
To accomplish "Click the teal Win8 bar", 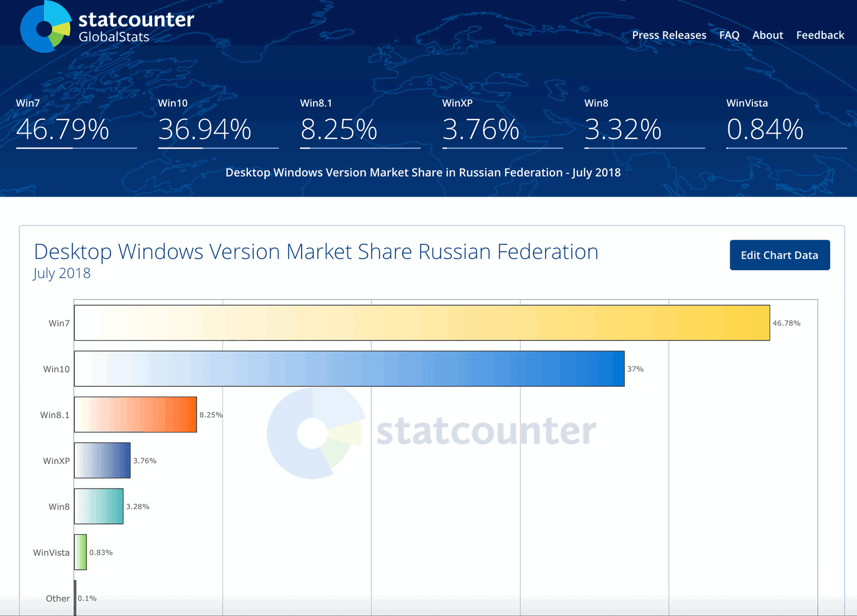I will (x=99, y=506).
